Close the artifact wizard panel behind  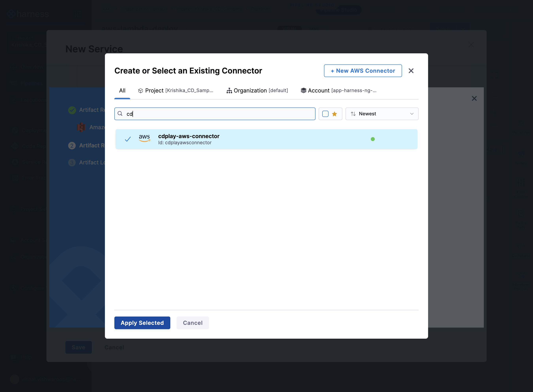[474, 98]
